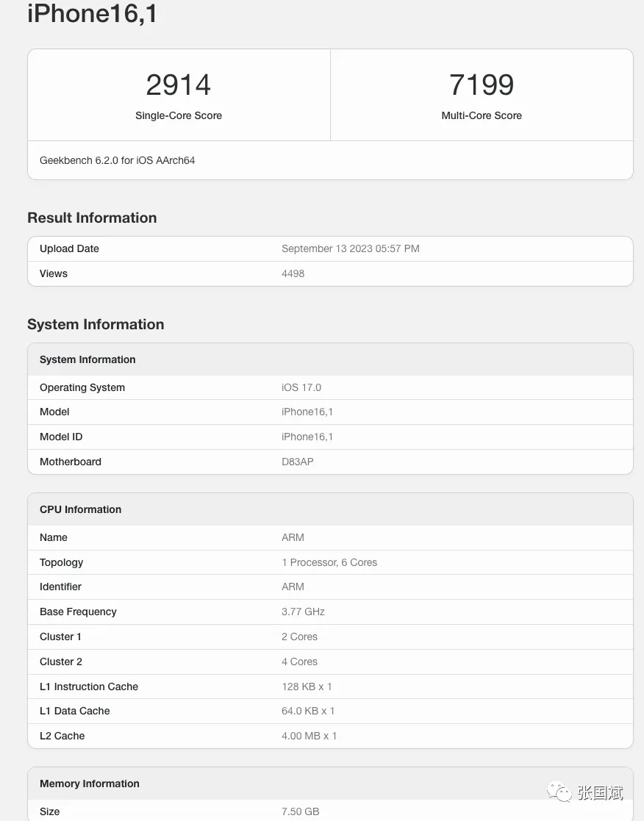
Task: Click the iPhone16,1 page title
Action: (93, 13)
